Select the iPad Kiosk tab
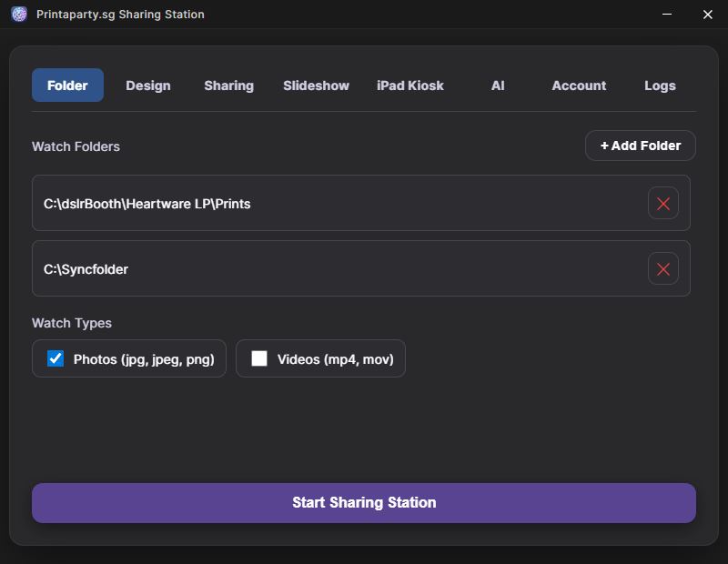The width and height of the screenshot is (728, 564). (410, 86)
